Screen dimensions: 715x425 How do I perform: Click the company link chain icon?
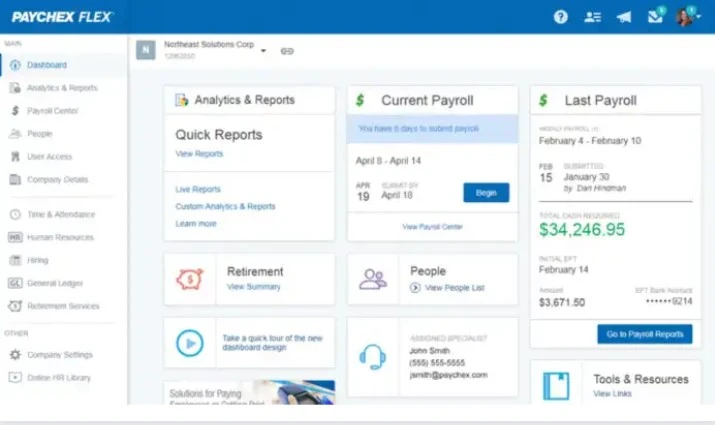(x=287, y=51)
